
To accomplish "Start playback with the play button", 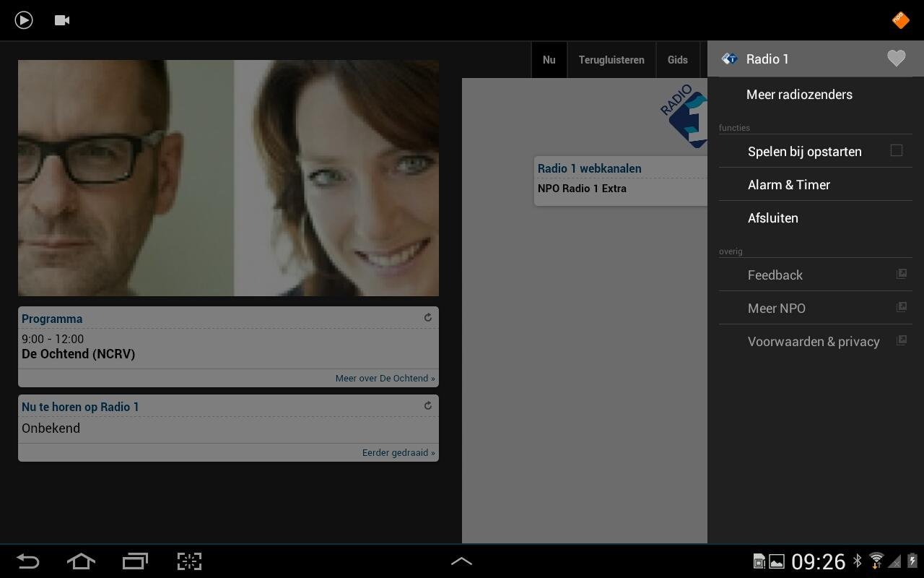I will (24, 20).
